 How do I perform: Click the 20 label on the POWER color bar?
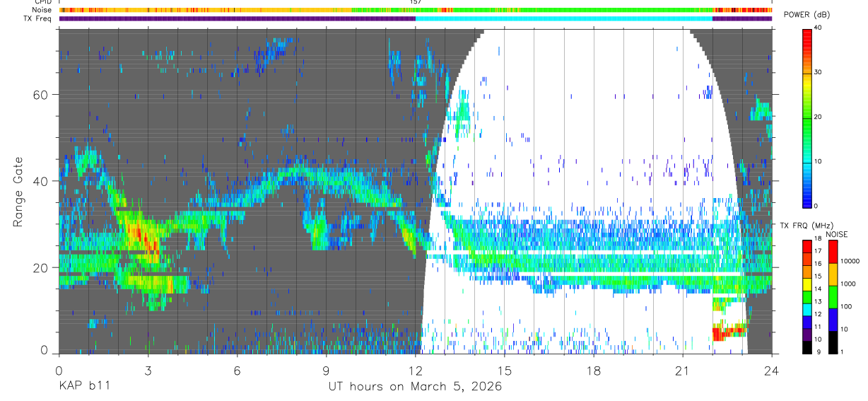tap(819, 117)
